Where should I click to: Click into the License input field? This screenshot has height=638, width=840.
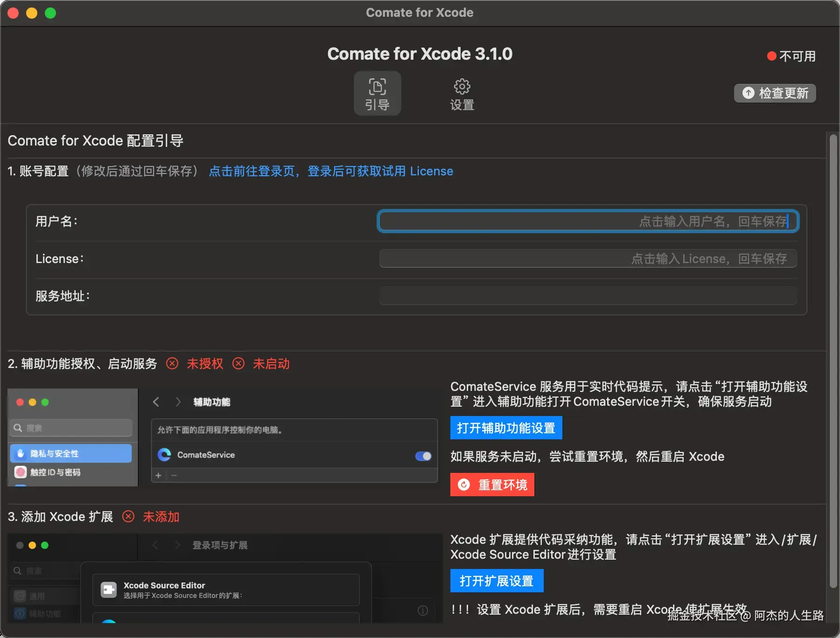[588, 258]
